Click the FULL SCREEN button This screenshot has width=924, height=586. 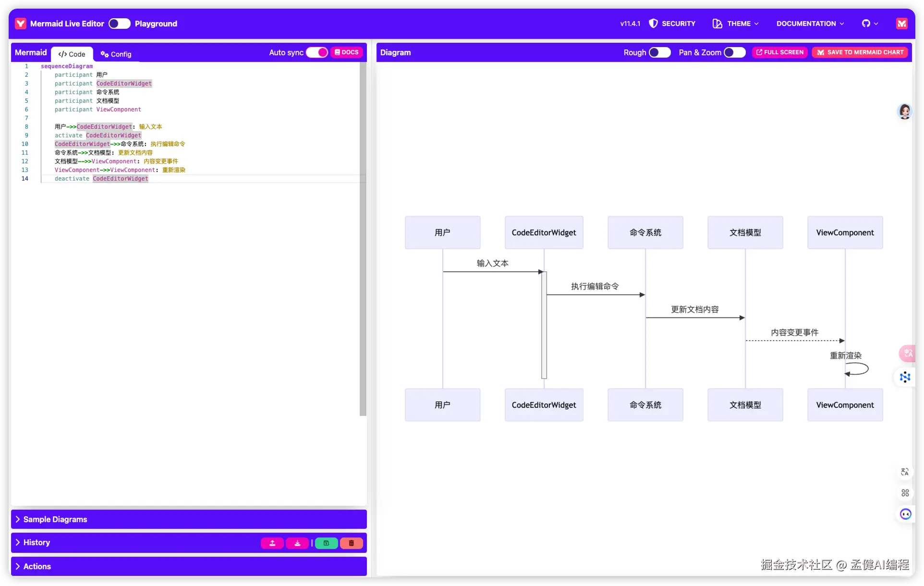[779, 52]
